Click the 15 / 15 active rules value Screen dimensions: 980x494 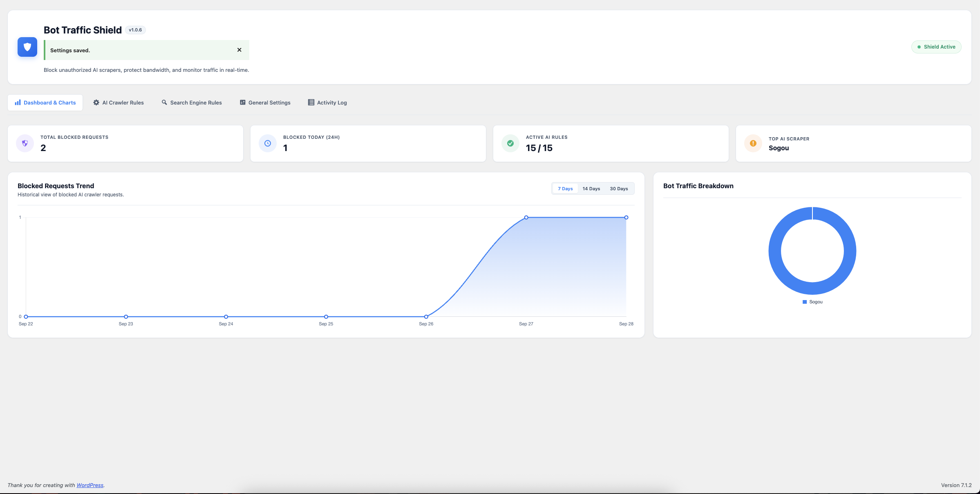click(x=539, y=148)
